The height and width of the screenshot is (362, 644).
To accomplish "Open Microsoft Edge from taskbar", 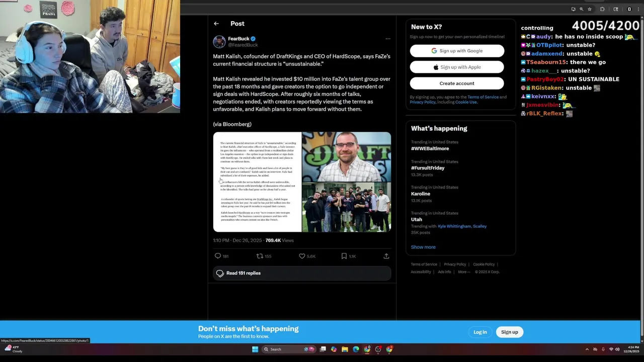I will (x=356, y=349).
